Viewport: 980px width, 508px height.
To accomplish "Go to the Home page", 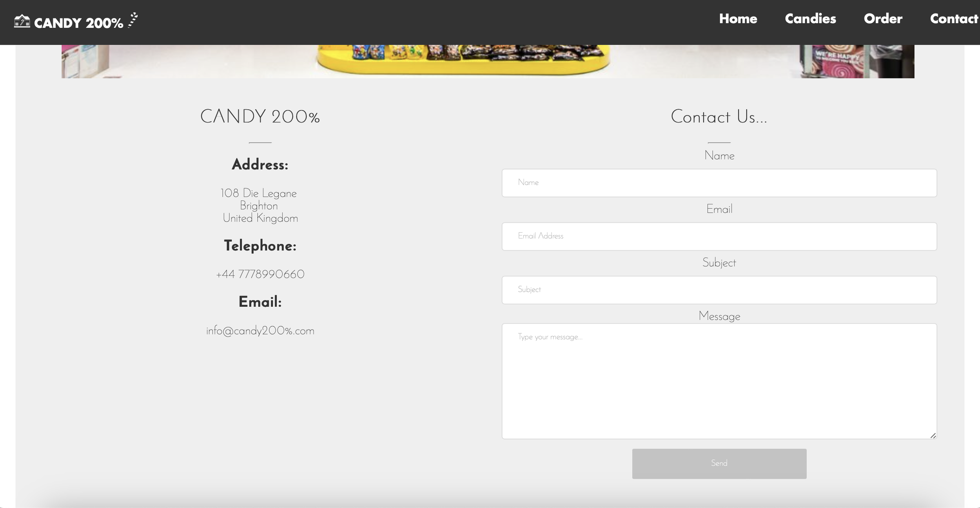I will click(x=738, y=19).
